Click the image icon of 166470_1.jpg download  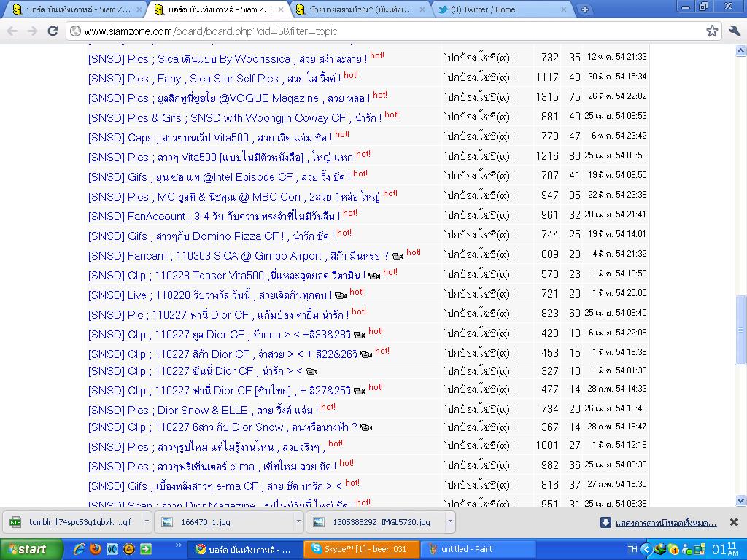pos(167,522)
